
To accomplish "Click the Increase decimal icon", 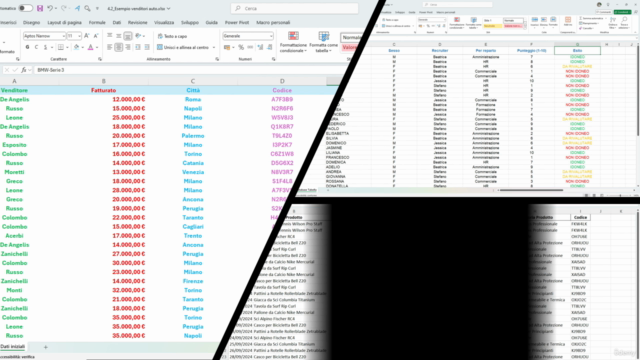I will tap(260, 47).
